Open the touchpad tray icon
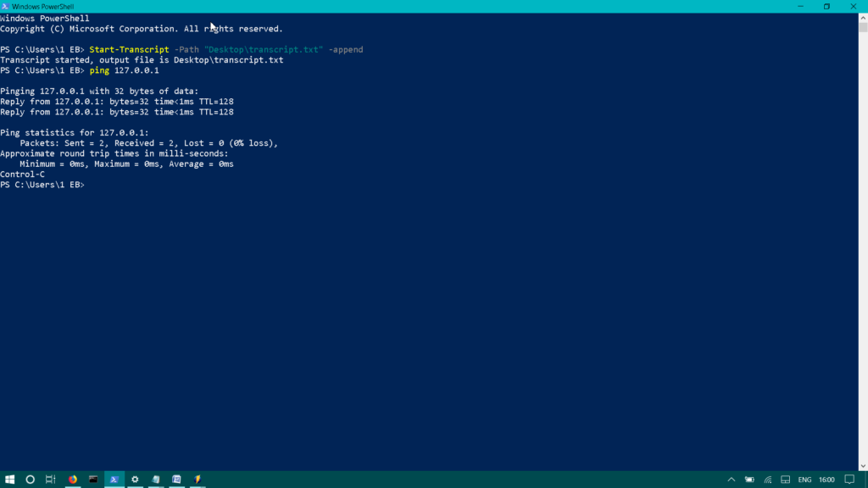 click(786, 479)
